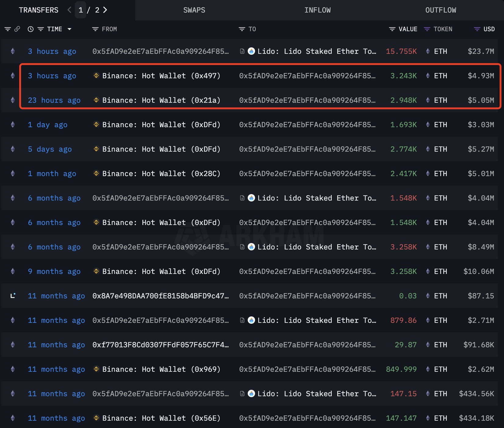Switch to the SWAPS tab
Image resolution: width=504 pixels, height=428 pixels.
(194, 10)
